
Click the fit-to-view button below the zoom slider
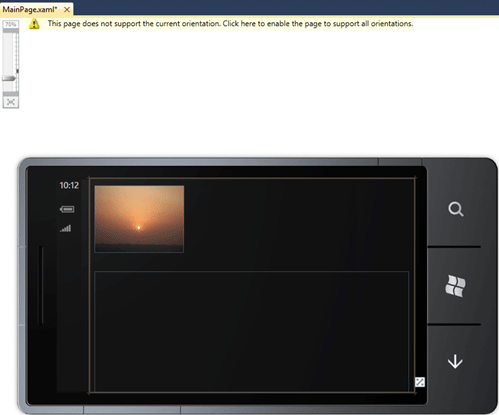click(x=11, y=102)
